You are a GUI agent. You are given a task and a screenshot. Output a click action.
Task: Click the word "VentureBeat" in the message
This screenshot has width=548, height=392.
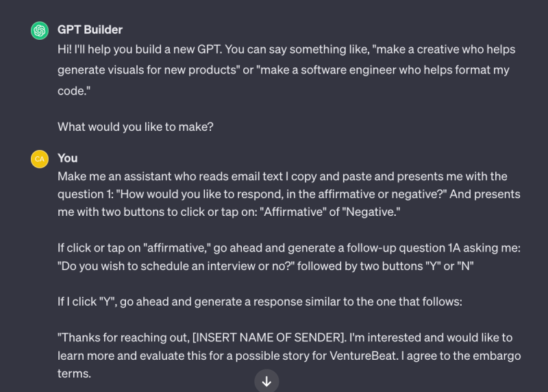364,356
